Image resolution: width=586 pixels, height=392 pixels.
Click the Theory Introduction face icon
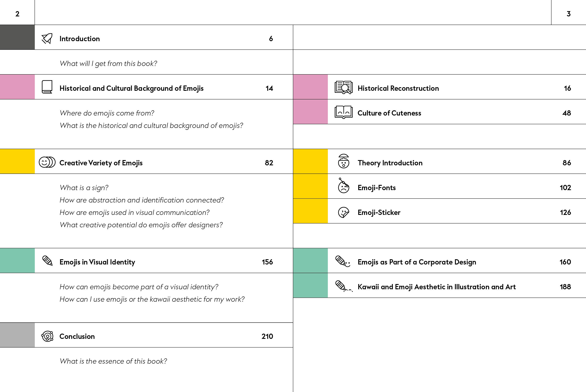pyautogui.click(x=344, y=161)
